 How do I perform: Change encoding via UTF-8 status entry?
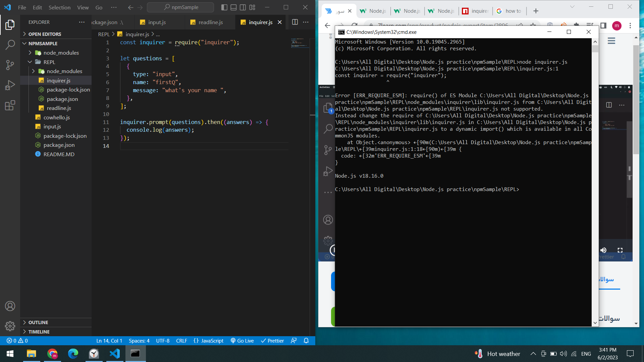[163, 341]
